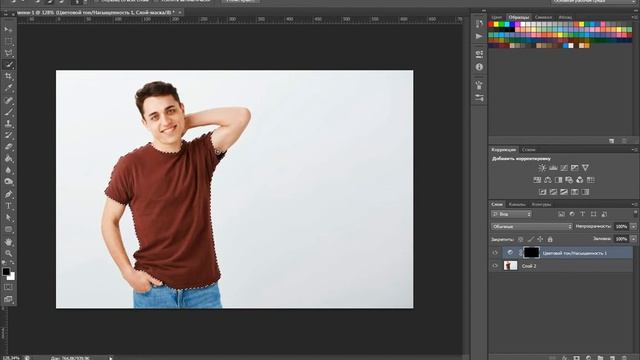
Task: Select the Clone Stamp tool
Action: click(8, 123)
